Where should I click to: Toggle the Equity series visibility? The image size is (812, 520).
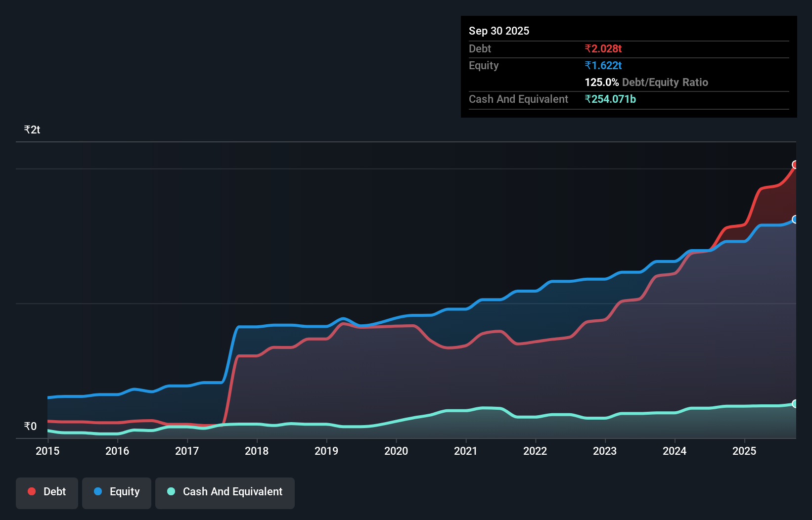tap(116, 492)
